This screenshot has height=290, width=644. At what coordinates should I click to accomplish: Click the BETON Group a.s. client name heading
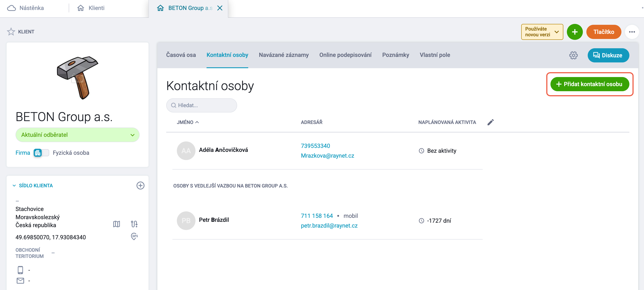[x=64, y=117]
